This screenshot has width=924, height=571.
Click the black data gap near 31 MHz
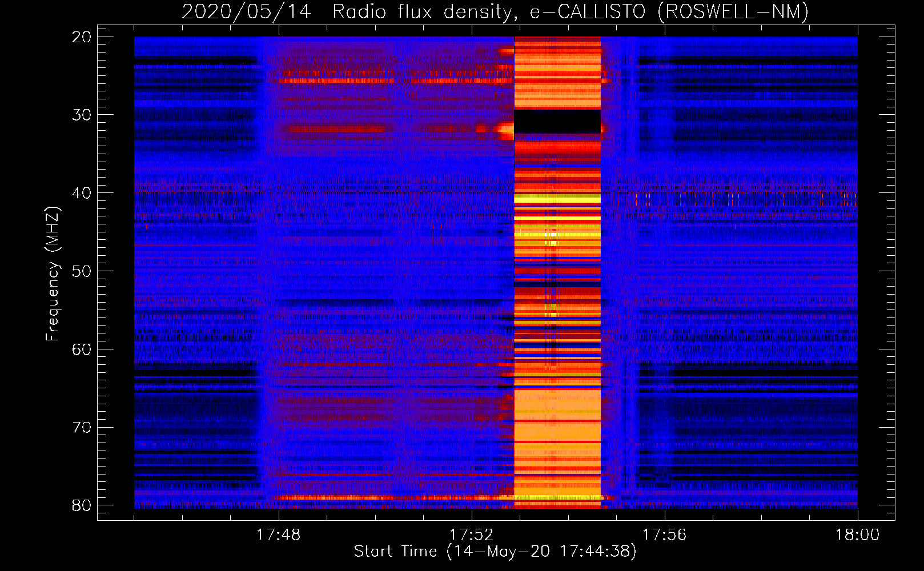pyautogui.click(x=557, y=121)
